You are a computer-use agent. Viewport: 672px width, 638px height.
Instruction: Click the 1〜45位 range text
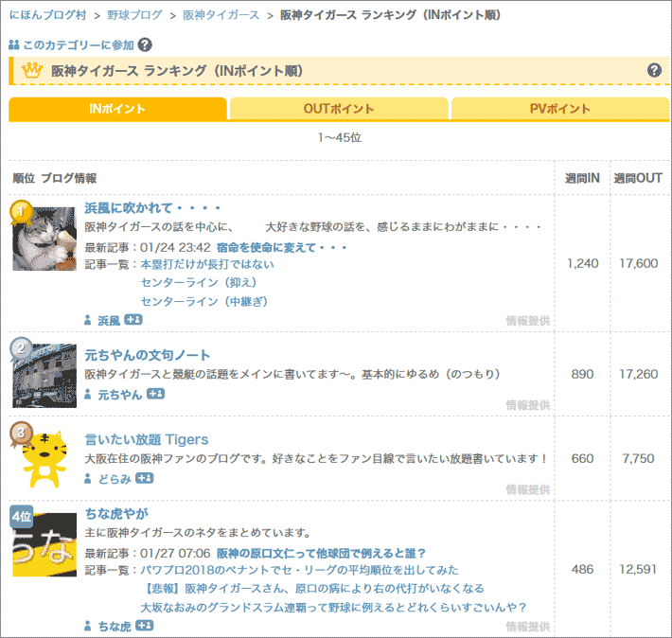tap(340, 137)
